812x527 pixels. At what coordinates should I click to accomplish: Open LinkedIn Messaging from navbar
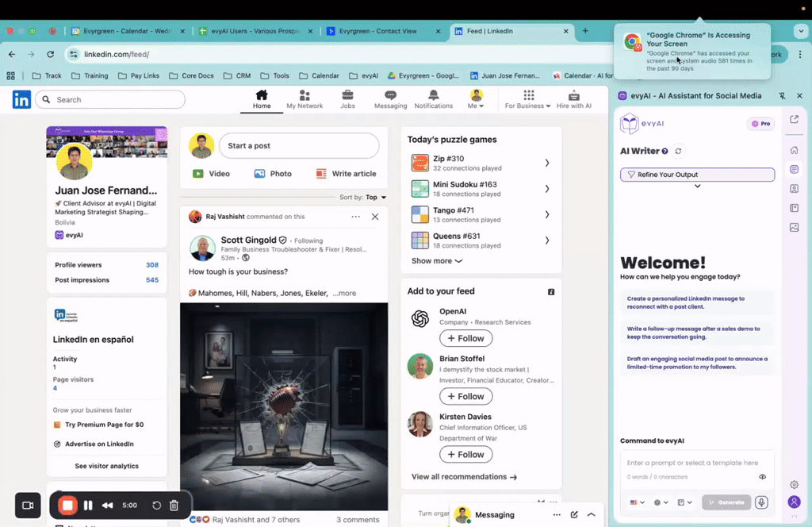tap(390, 99)
